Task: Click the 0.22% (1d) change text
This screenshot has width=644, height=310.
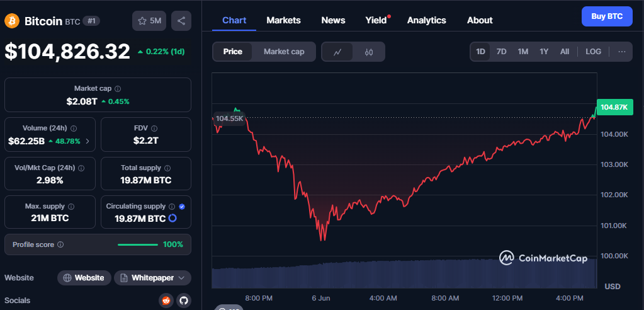Action: click(x=161, y=52)
